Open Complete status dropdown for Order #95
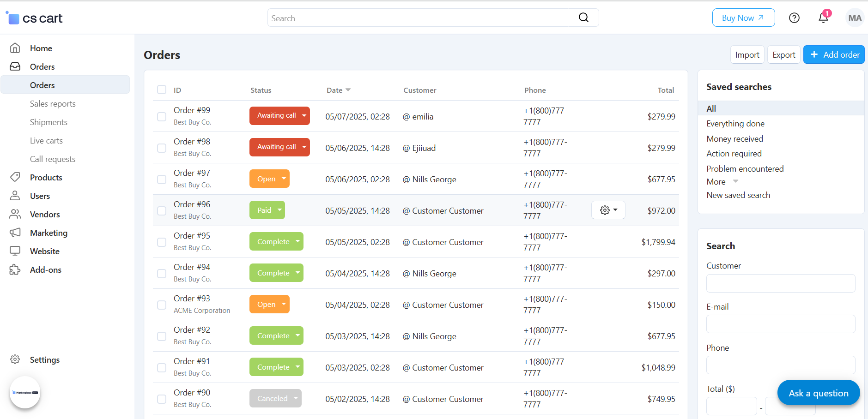Image resolution: width=868 pixels, height=419 pixels. 276,241
